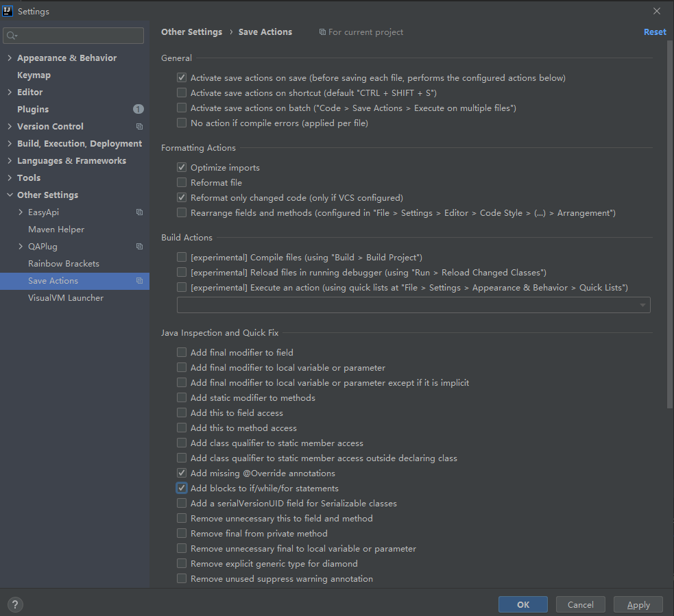Expand Appearance & Behavior tree node
The height and width of the screenshot is (616, 674).
point(10,58)
